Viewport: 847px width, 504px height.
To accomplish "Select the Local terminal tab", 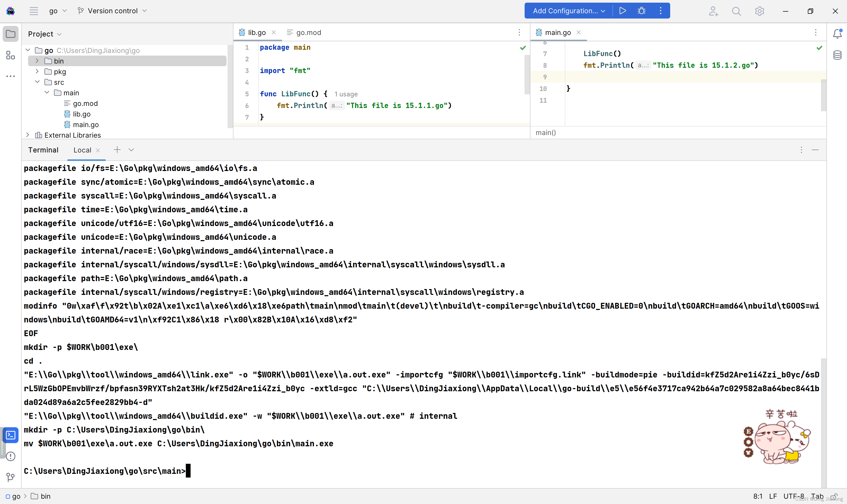I will coord(82,150).
